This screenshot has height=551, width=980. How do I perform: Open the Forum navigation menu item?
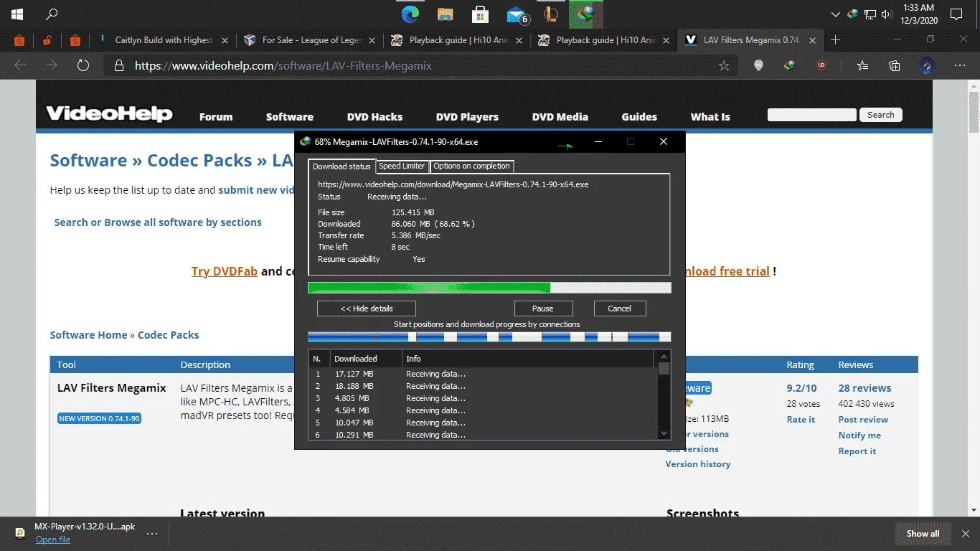216,117
